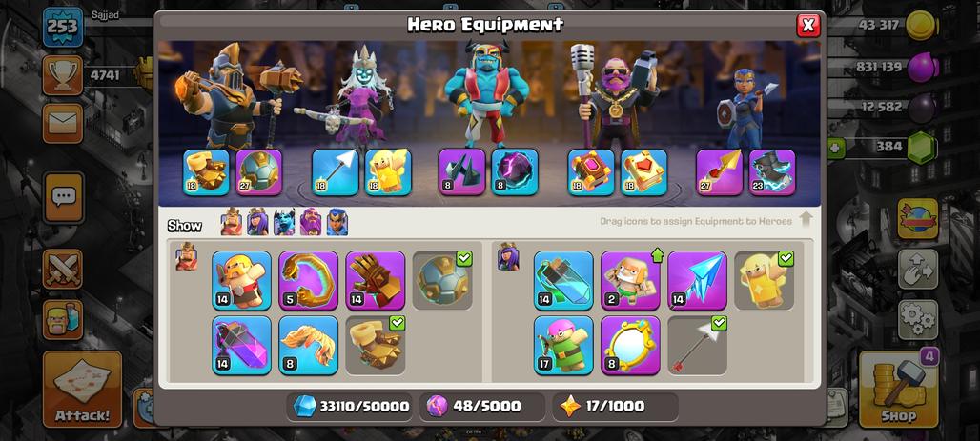
Task: Open the settings gear icon
Action: pos(918,320)
